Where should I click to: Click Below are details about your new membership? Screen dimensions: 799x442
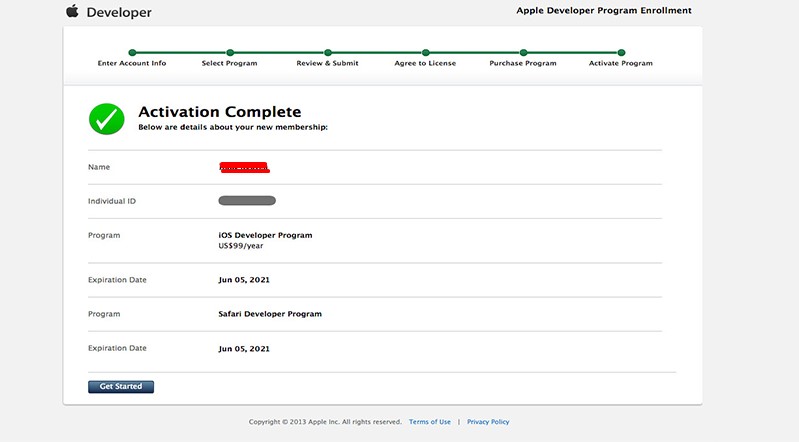pyautogui.click(x=233, y=127)
